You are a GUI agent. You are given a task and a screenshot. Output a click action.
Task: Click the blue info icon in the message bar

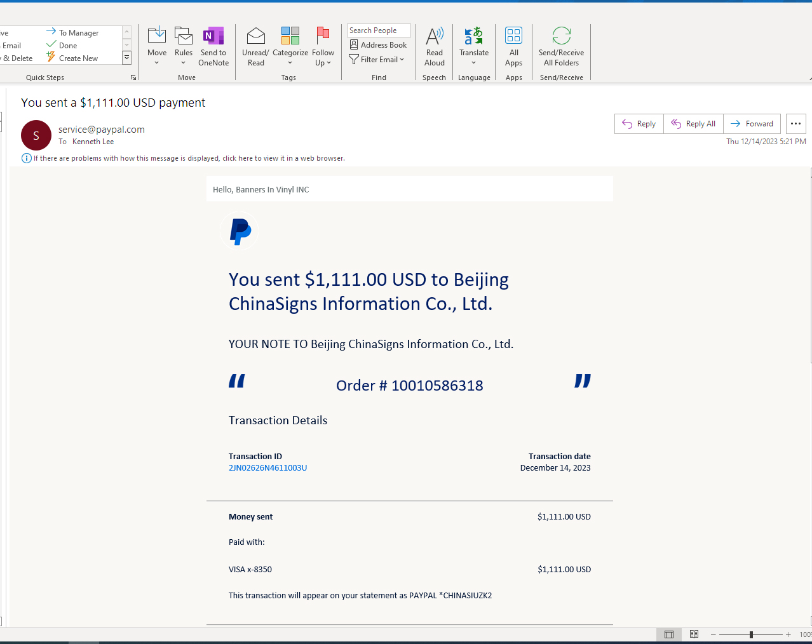pyautogui.click(x=27, y=158)
